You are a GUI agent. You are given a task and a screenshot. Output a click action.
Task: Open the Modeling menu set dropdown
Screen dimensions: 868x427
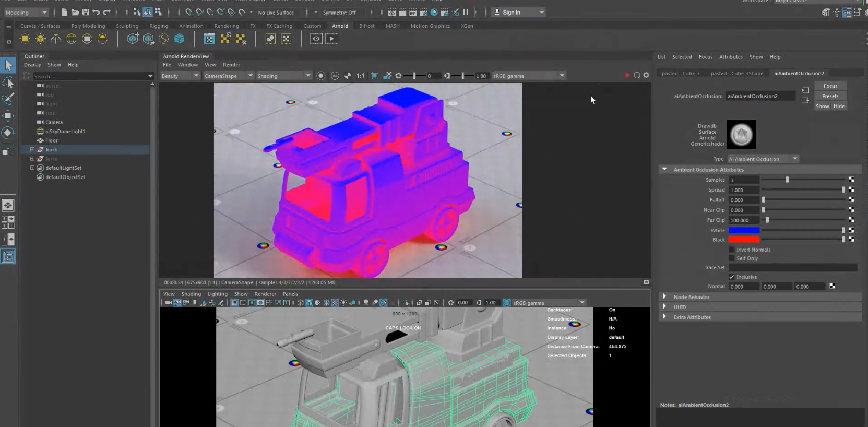26,13
